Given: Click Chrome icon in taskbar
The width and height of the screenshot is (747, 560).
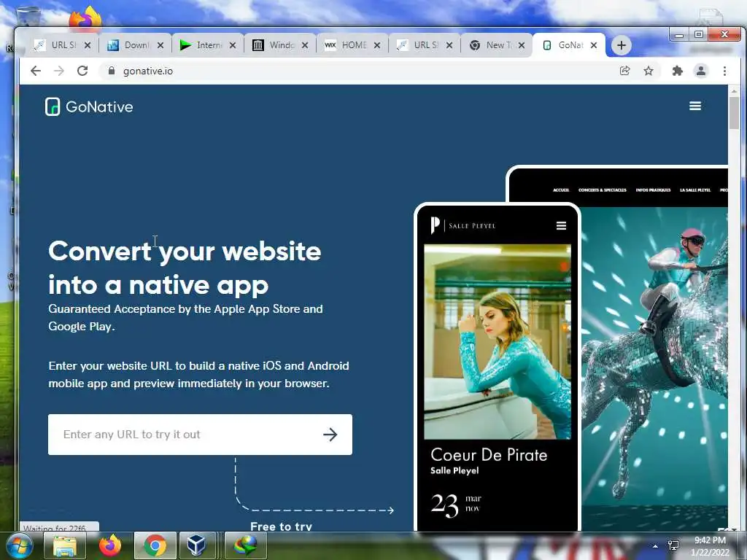Looking at the screenshot, I should (x=155, y=545).
